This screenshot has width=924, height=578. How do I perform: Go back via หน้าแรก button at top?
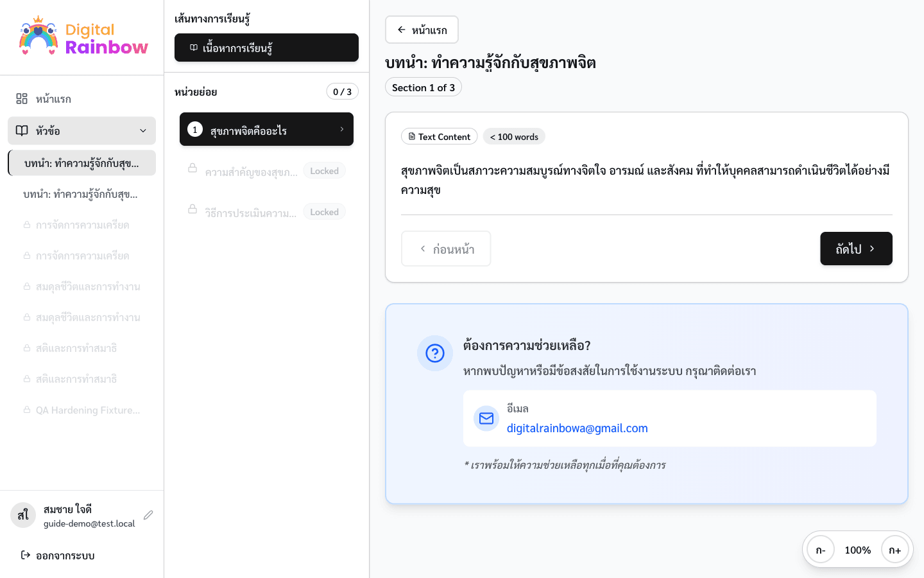point(422,30)
